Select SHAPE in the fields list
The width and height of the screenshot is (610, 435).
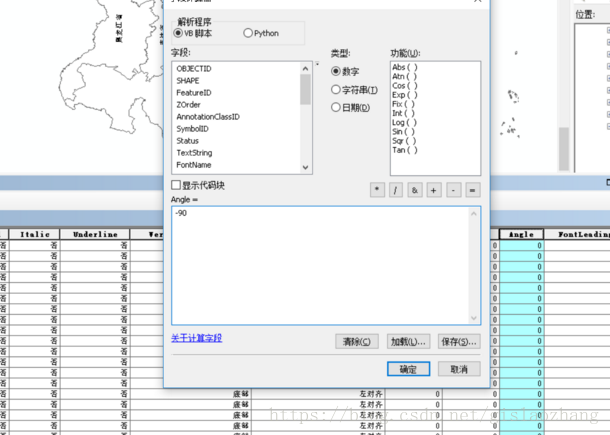188,81
